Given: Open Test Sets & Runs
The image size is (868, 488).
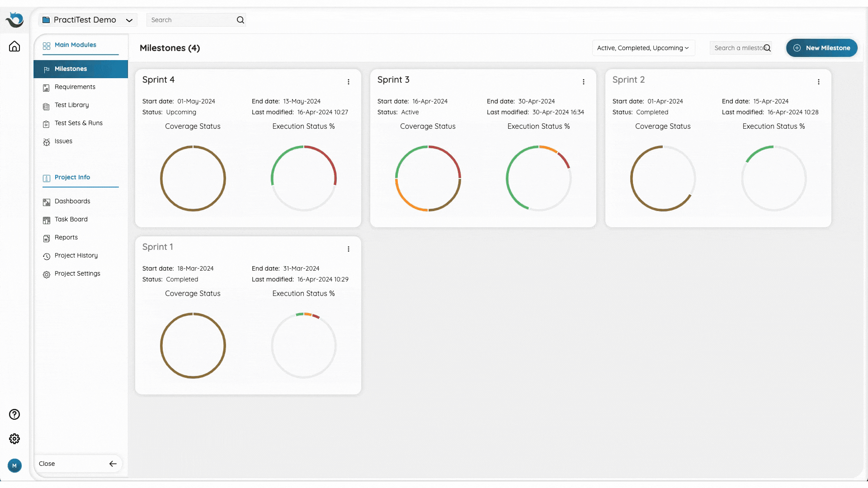Looking at the screenshot, I should point(78,123).
